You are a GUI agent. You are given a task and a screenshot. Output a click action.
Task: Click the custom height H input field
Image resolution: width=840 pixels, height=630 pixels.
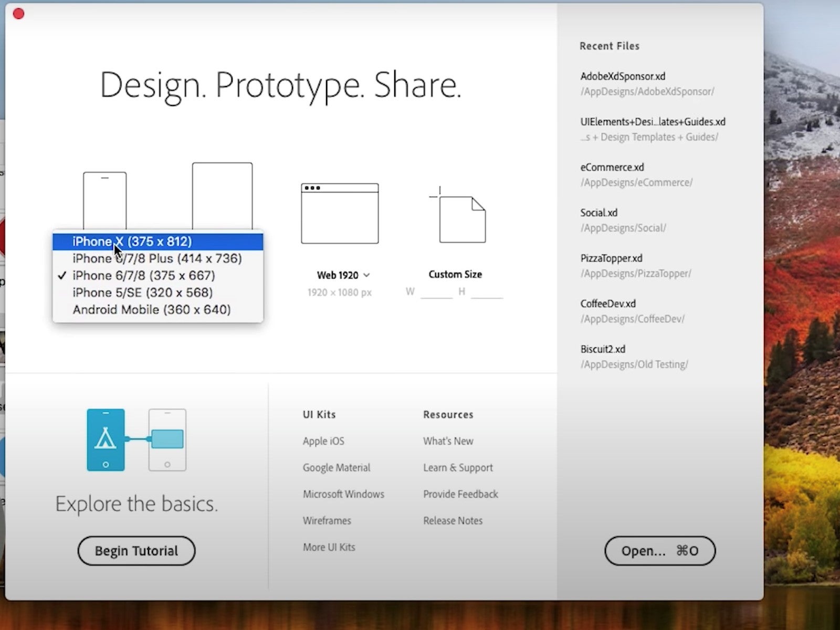487,292
